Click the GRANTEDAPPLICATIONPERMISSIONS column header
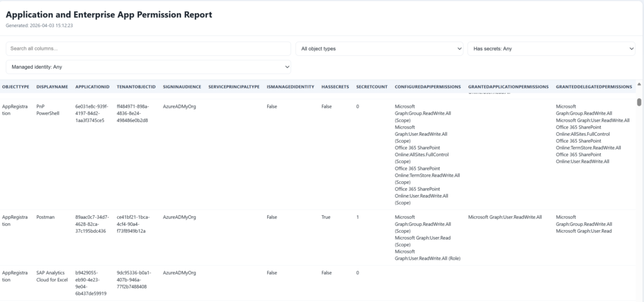Viewport: 644px width, 302px height. [x=508, y=86]
